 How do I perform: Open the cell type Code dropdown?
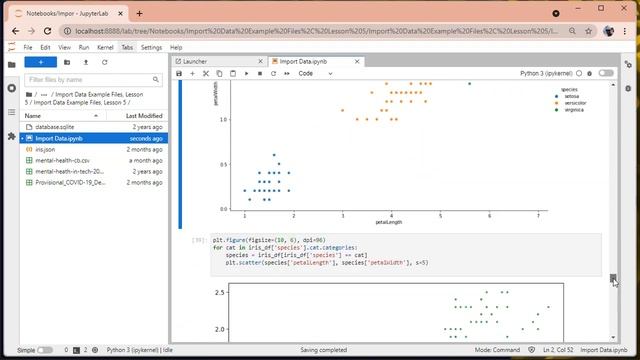pos(315,73)
